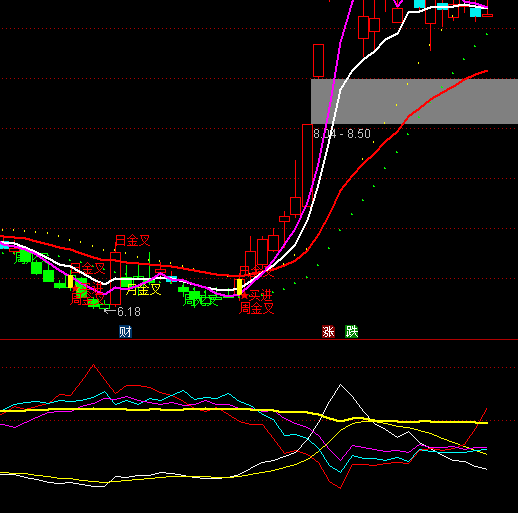Viewport: 518px width, 513px height.
Task: Click the red 涨 marker icon
Action: coord(328,332)
